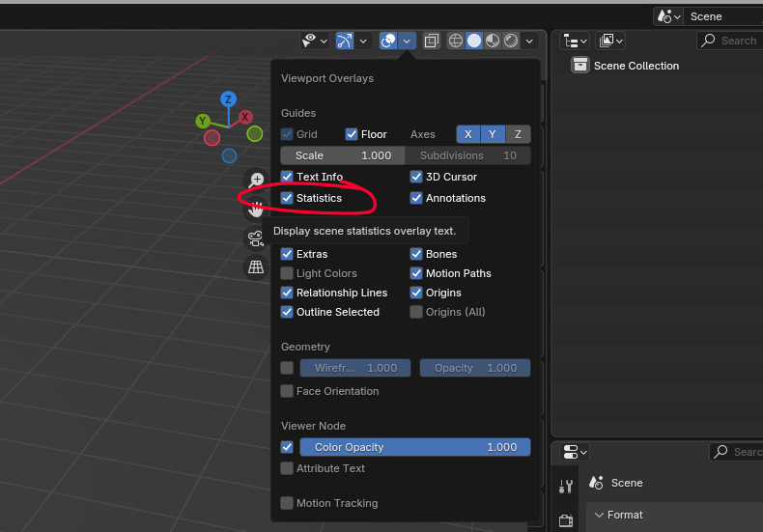
Task: Click the Scale value field
Action: point(342,155)
